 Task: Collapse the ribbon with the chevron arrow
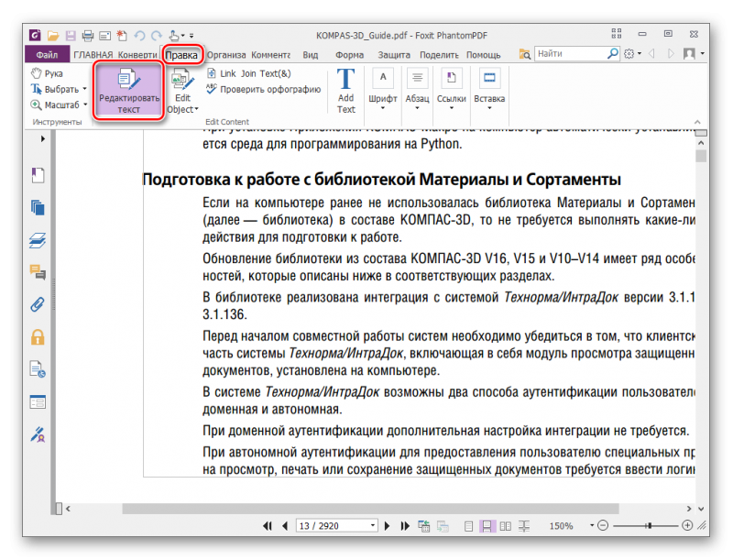697,122
